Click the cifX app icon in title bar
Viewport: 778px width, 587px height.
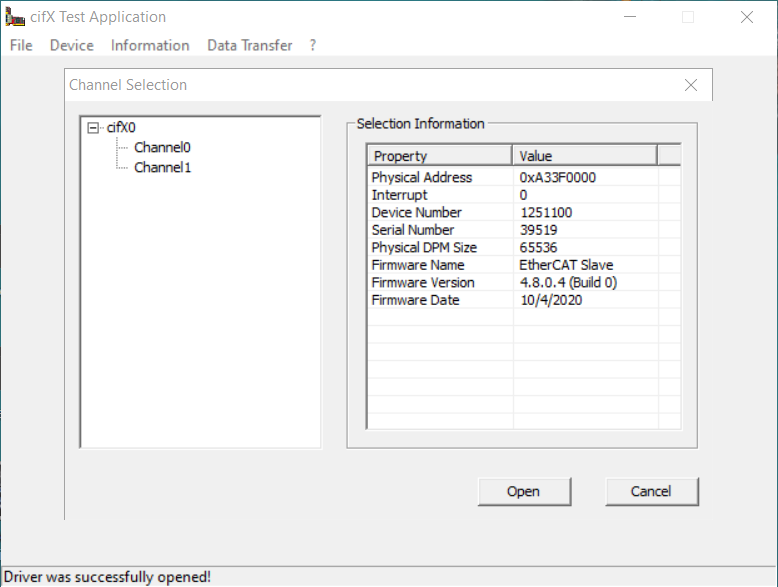15,17
